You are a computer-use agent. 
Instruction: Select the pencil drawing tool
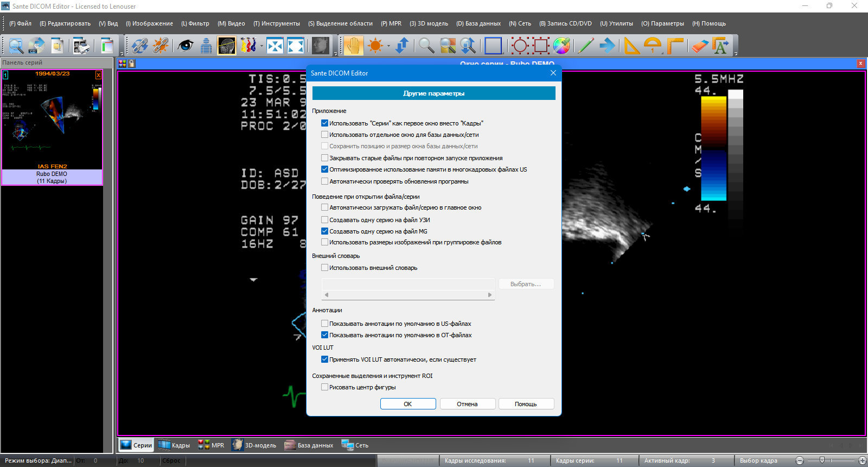tap(585, 46)
